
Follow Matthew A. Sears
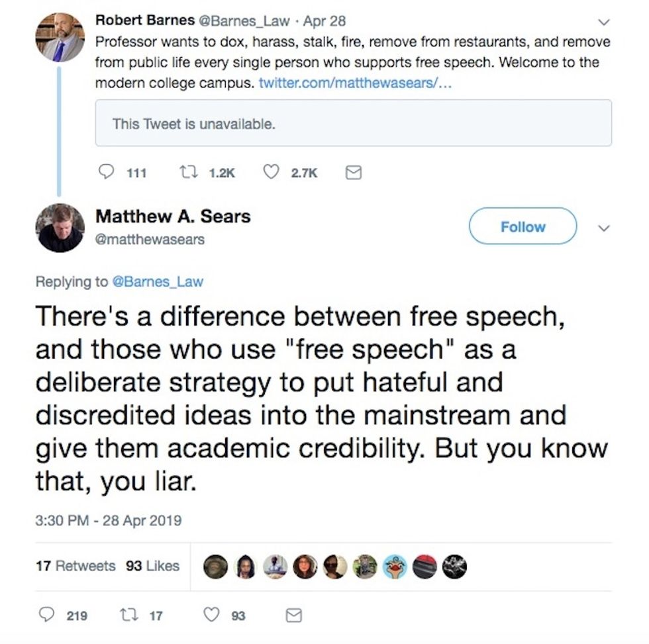tap(523, 226)
